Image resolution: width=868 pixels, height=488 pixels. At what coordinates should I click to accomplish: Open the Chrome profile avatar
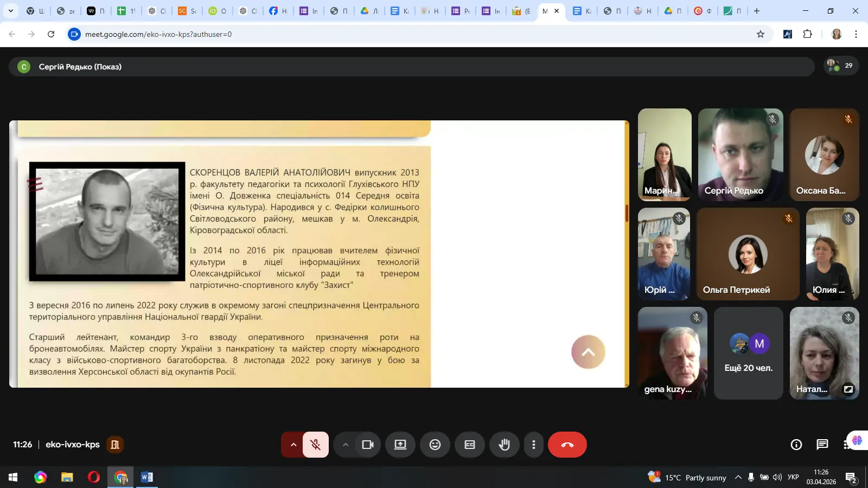point(837,34)
